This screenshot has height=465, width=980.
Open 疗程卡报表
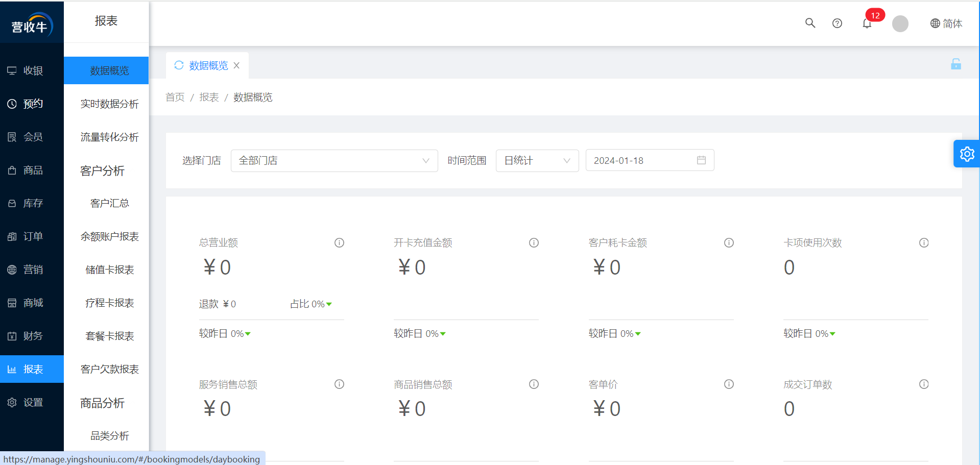pos(106,303)
